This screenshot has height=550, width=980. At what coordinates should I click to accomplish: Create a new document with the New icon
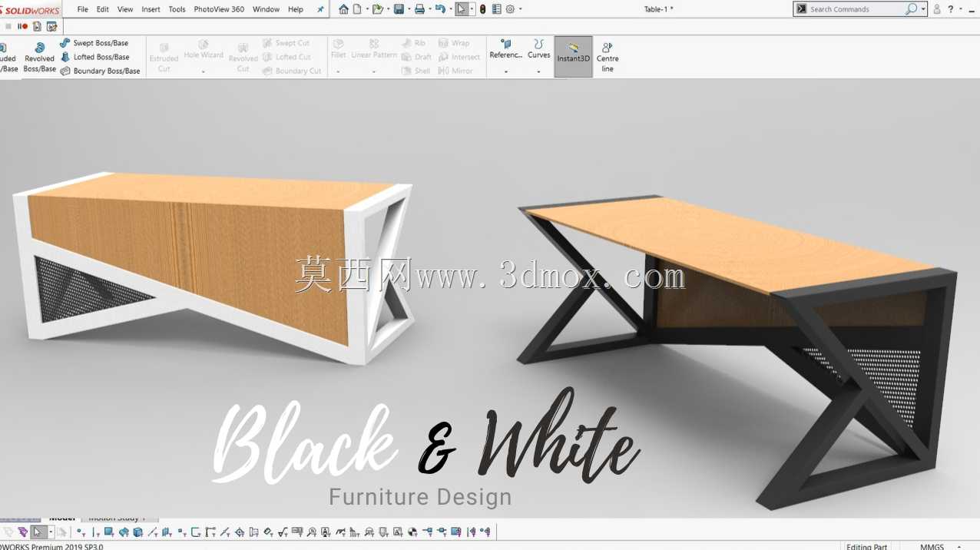click(x=356, y=9)
